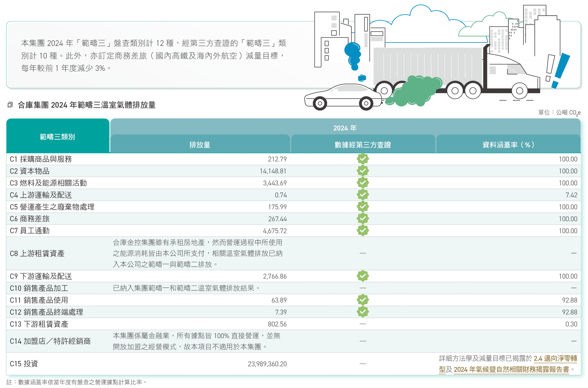Click the verified checkmark for C9 下游運輸及配送

pyautogui.click(x=362, y=276)
